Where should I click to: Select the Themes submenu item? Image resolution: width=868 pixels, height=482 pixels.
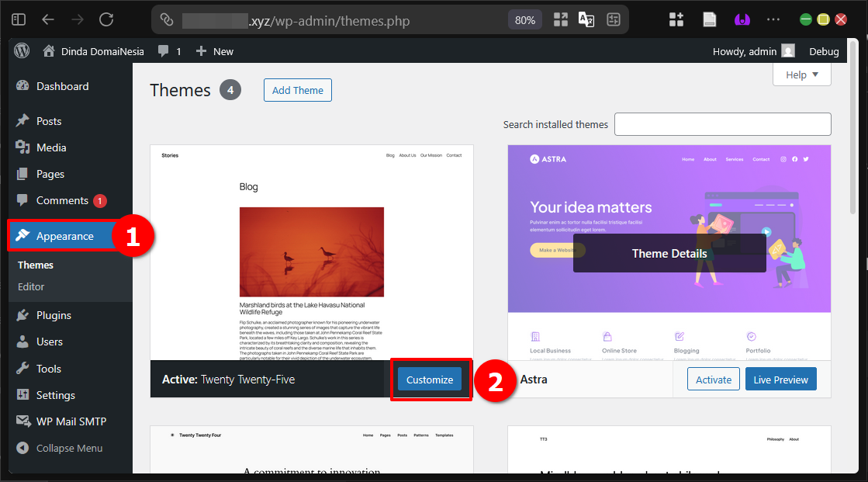point(36,265)
